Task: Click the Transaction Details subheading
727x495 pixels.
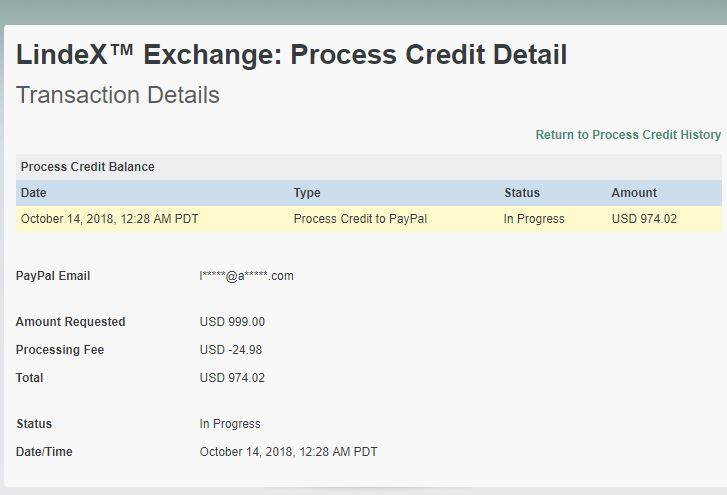Action: (x=118, y=96)
